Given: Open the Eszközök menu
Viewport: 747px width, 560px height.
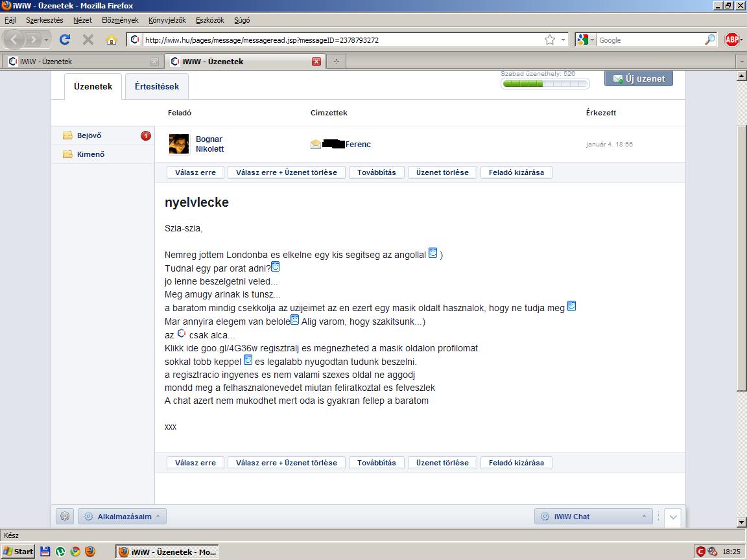Looking at the screenshot, I should [x=209, y=20].
